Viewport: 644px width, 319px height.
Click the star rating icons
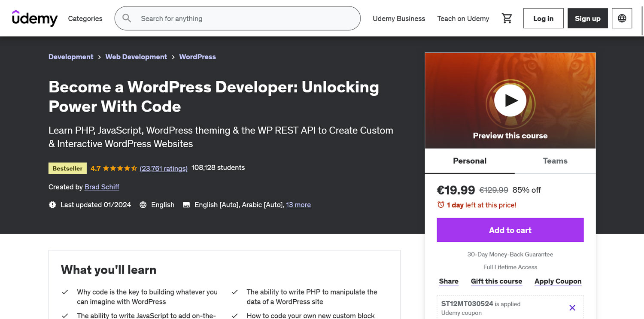point(120,168)
